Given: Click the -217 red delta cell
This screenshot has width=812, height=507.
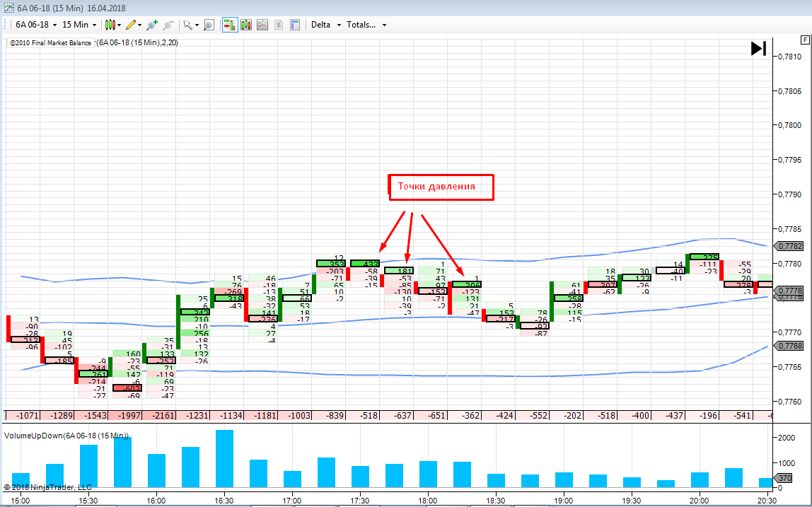Looking at the screenshot, I should pos(500,319).
